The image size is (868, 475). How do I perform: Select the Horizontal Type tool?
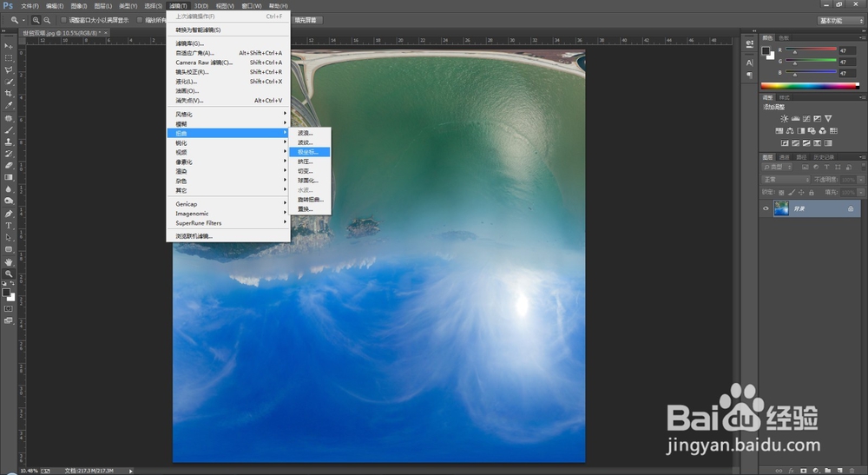pos(9,226)
